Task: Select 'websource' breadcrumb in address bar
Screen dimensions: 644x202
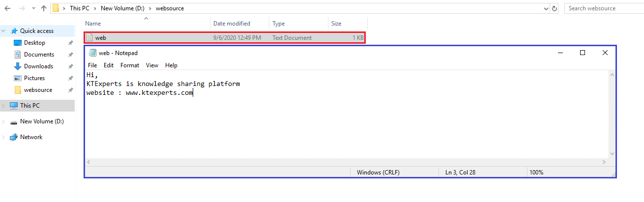Action: coord(169,8)
